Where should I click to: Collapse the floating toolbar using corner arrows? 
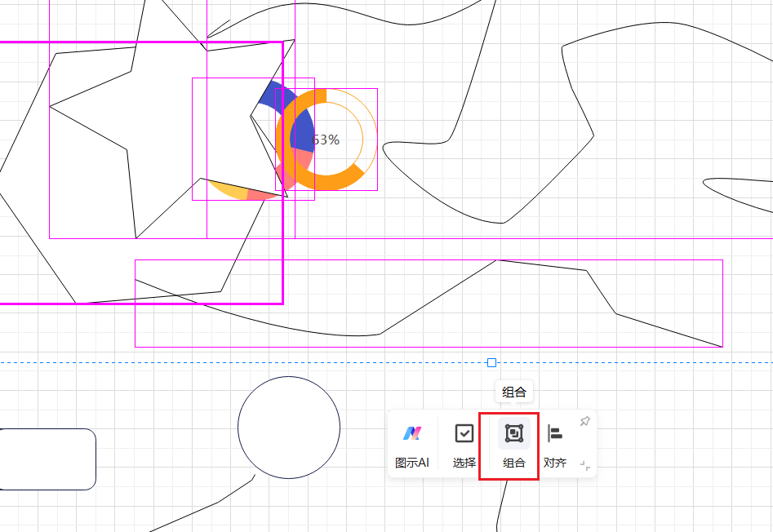[584, 465]
